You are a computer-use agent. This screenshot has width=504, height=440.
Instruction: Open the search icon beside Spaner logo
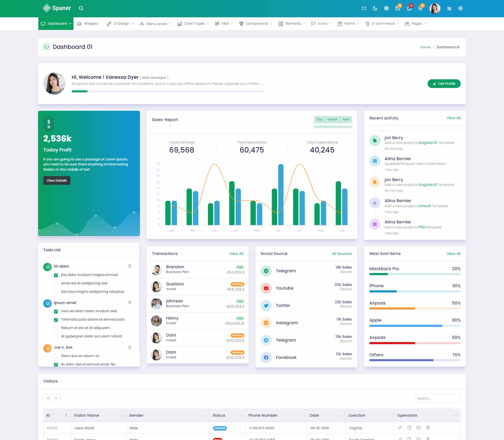pyautogui.click(x=81, y=8)
